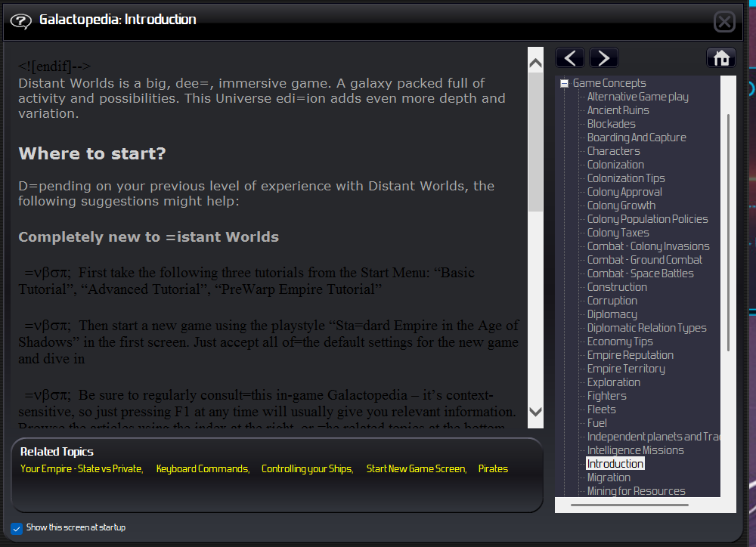Click Completely new to Distant Worlds subheading
Screen dimensions: 756x547
click(x=148, y=237)
